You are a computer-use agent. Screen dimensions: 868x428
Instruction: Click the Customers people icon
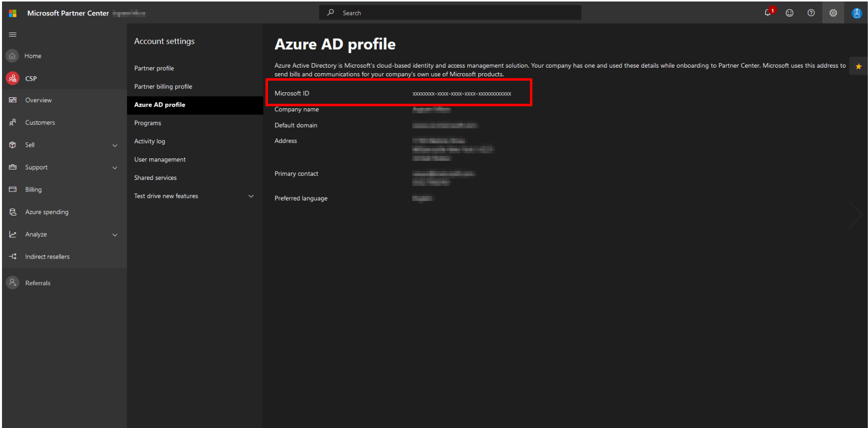[13, 122]
